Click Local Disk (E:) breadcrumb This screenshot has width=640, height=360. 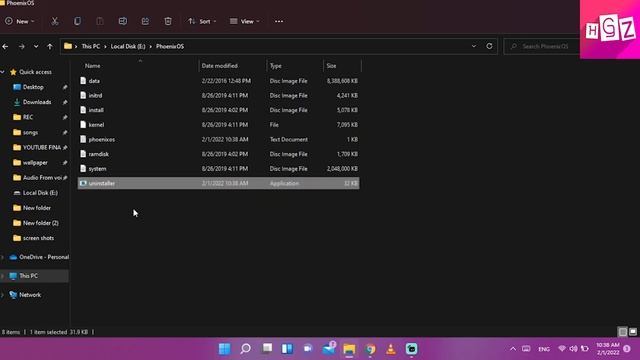(x=128, y=47)
